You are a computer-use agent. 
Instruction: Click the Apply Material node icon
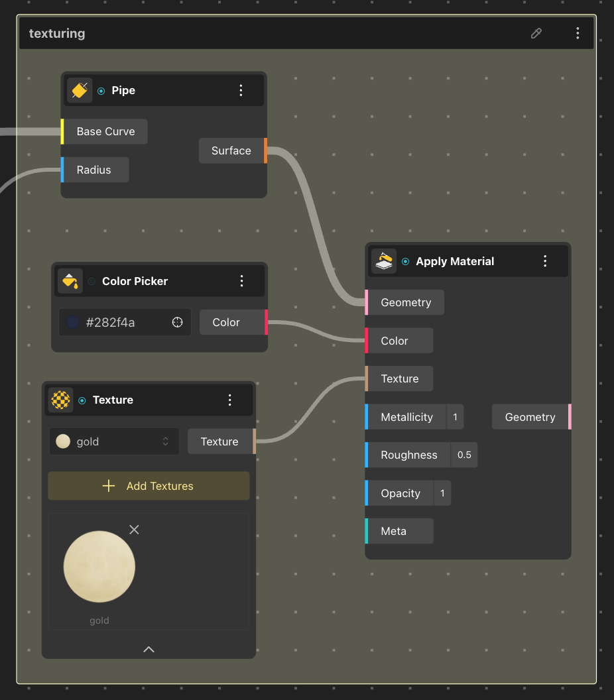coord(384,261)
